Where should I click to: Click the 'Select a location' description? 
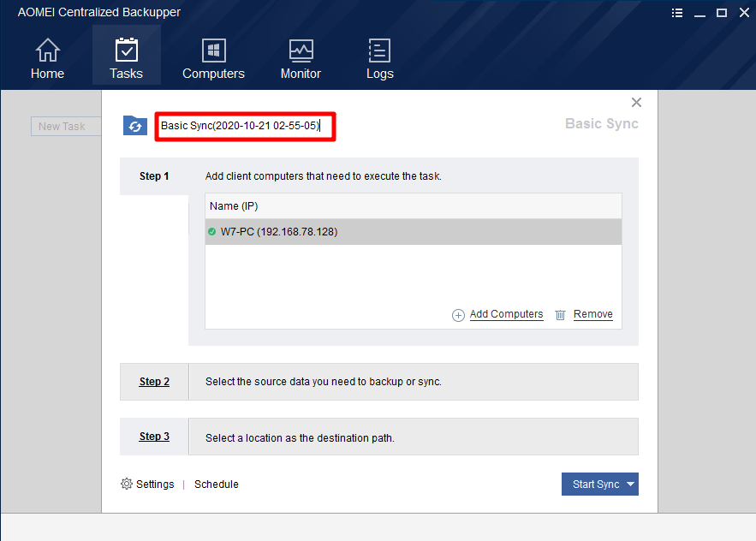(x=300, y=438)
